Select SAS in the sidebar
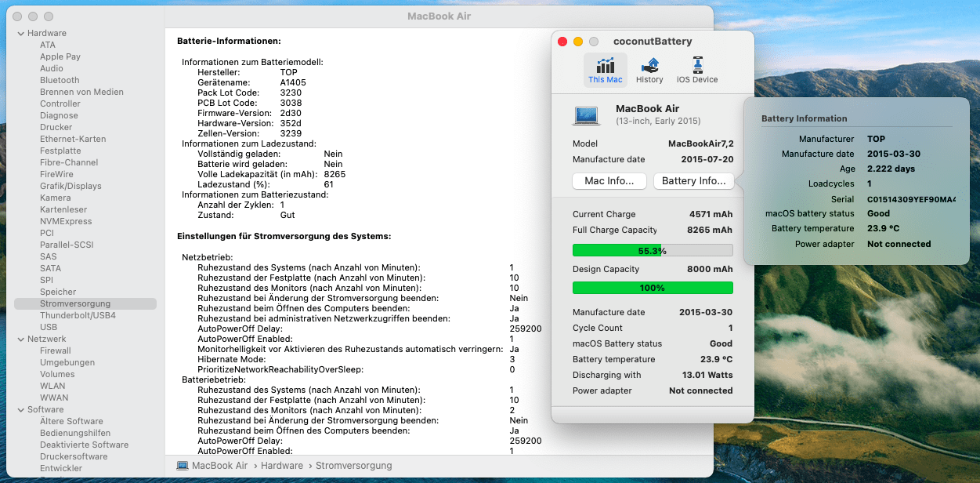980x483 pixels. (x=49, y=256)
